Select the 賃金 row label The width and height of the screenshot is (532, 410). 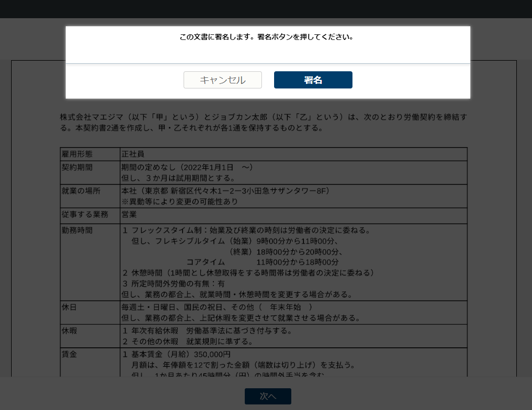point(69,354)
